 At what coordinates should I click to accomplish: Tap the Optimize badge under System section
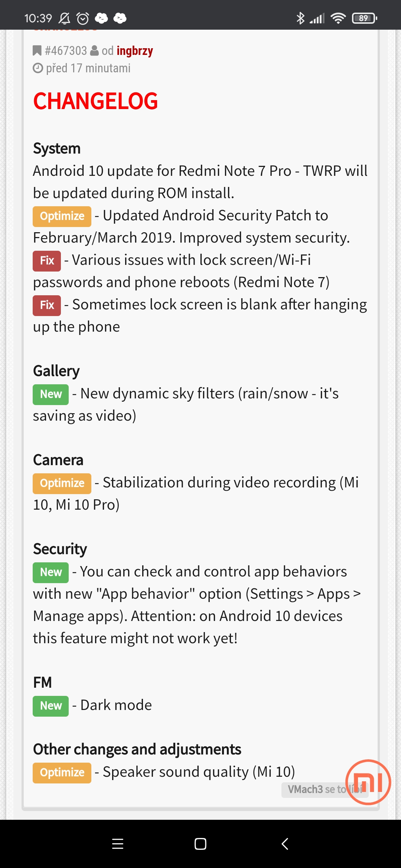(62, 216)
